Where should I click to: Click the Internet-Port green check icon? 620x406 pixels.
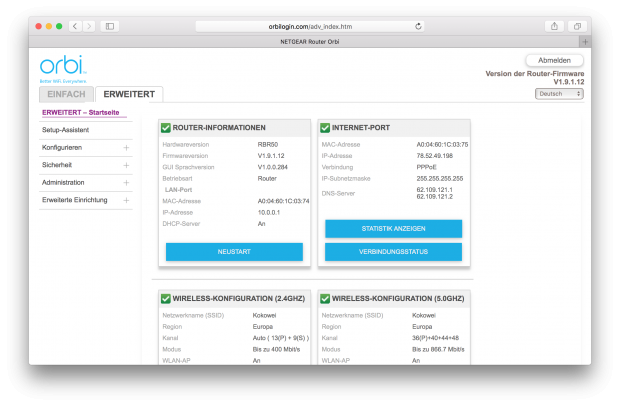pos(325,128)
